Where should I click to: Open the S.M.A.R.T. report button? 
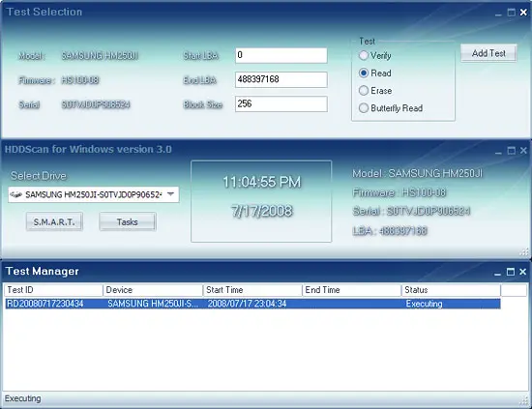pyautogui.click(x=54, y=221)
